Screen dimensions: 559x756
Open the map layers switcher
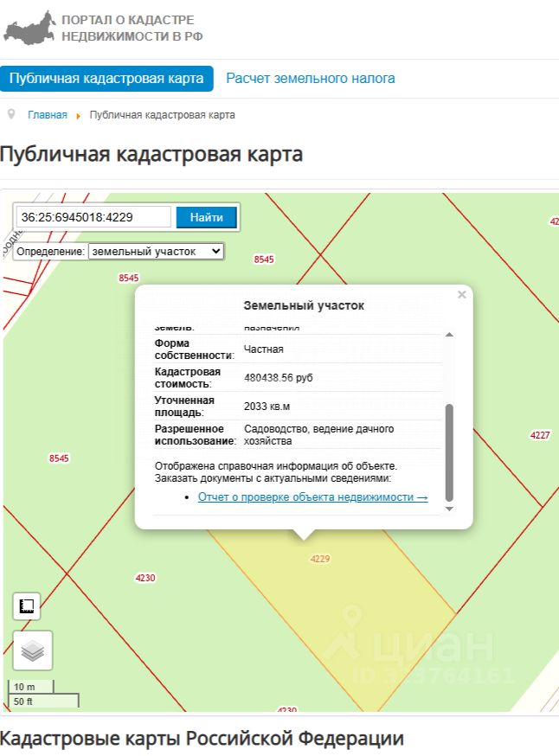click(32, 650)
